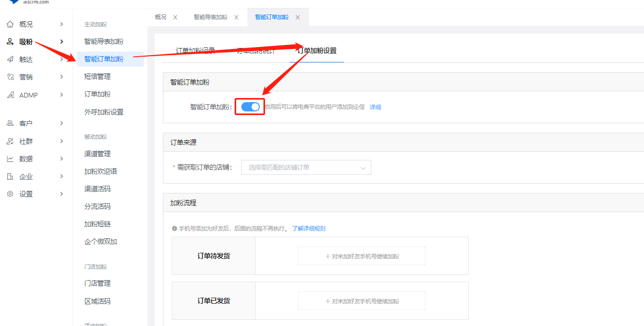Click the add-user icon beside 吸粉
Image resolution: width=644 pixels, height=326 pixels.
tap(10, 42)
